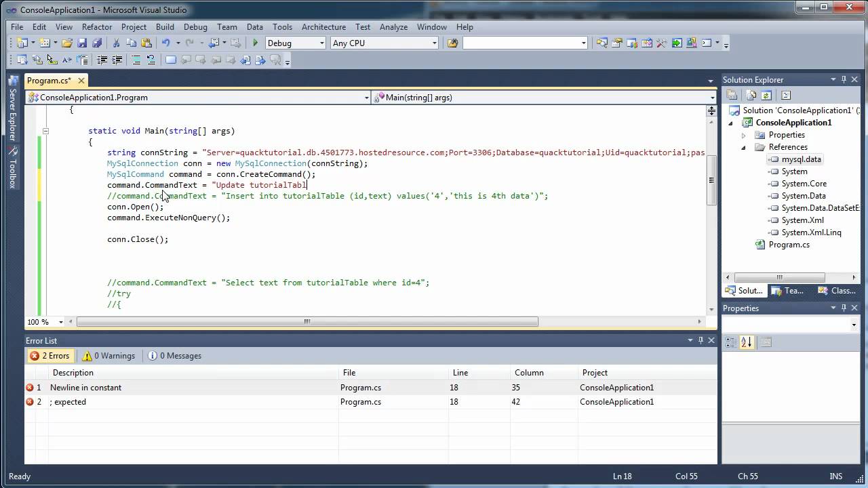Collapse ConsoleApplication1 project node
This screenshot has width=868, height=488.
tap(731, 123)
